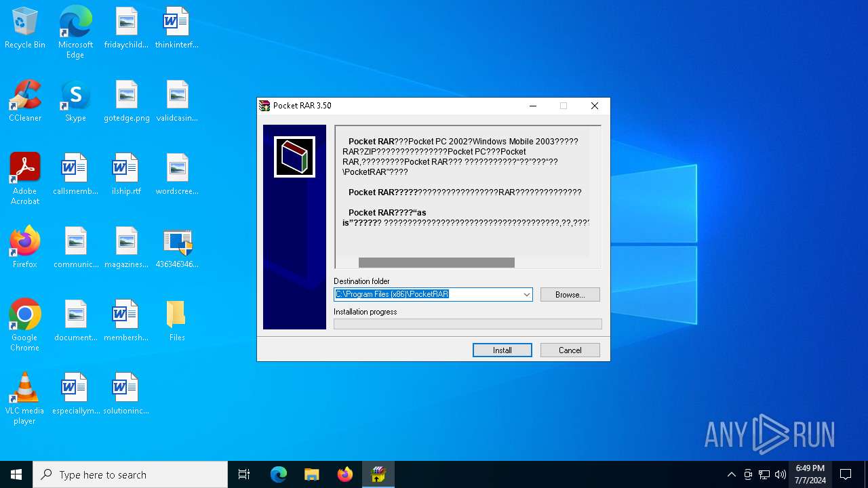This screenshot has width=868, height=488.
Task: Select the ilship.rtf document icon
Action: coord(126,175)
